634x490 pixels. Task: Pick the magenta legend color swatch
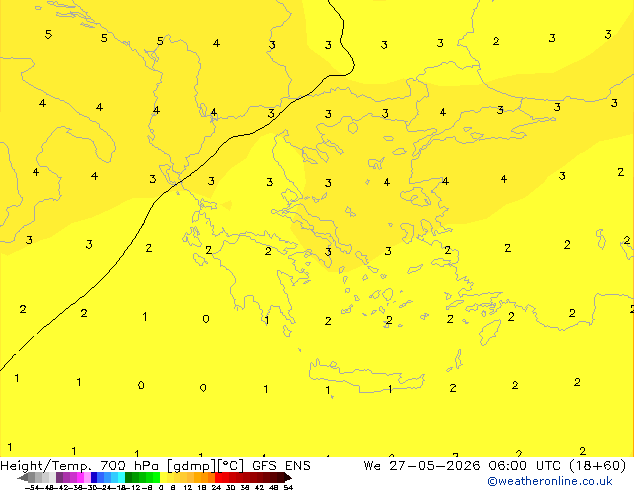click(80, 477)
